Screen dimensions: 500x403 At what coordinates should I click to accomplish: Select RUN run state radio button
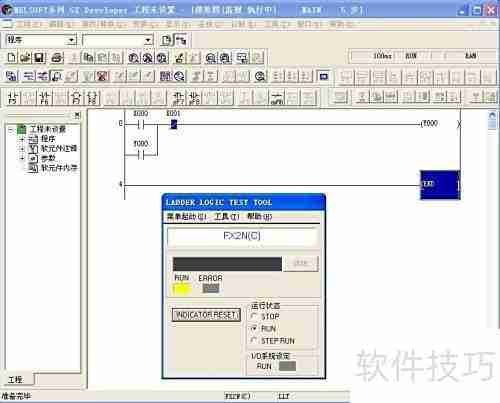pos(254,328)
